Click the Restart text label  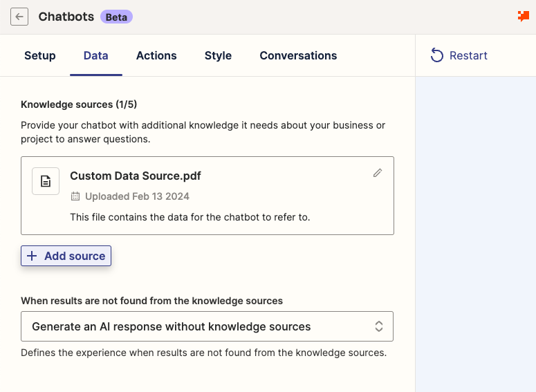point(468,55)
